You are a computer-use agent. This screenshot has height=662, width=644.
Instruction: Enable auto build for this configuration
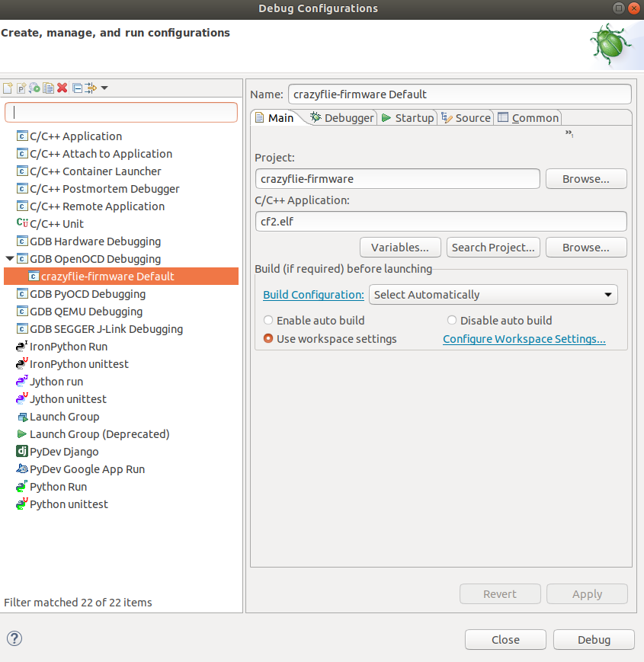268,320
